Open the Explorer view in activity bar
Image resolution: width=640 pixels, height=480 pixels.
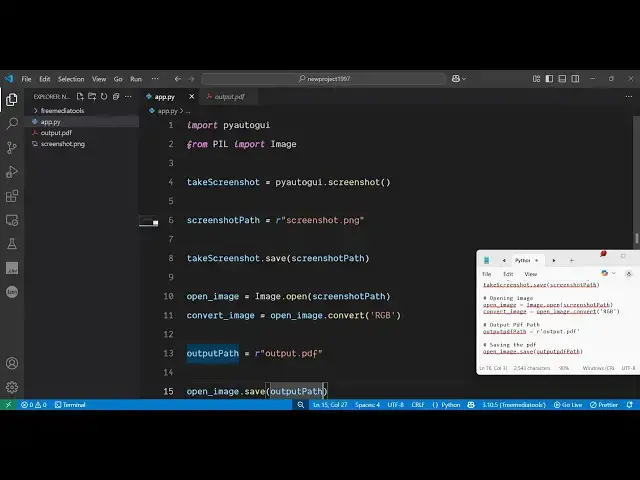(12, 99)
